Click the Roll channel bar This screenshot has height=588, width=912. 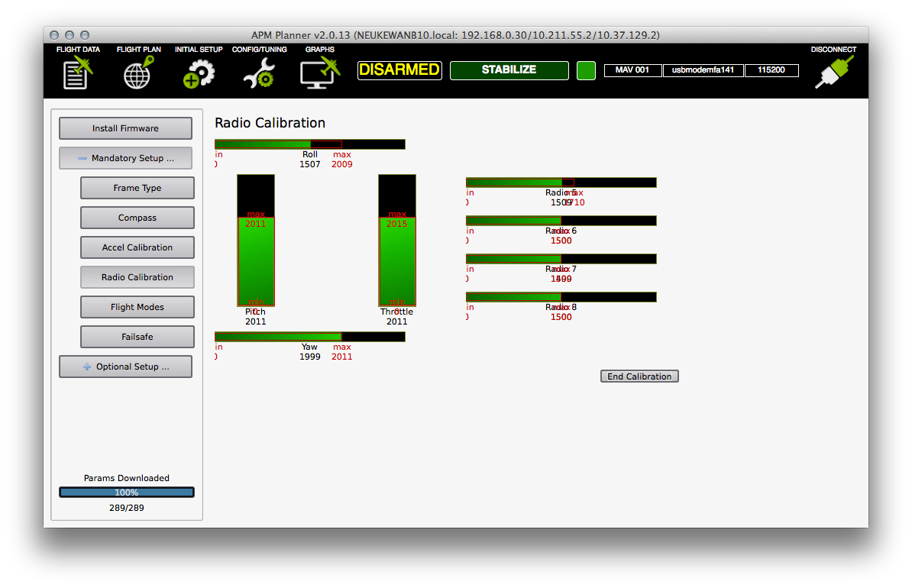click(309, 144)
